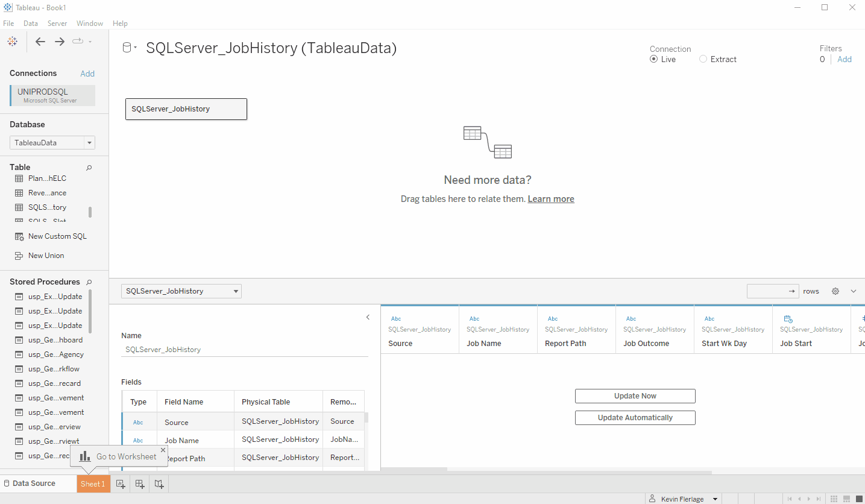Viewport: 865px width, 504px height.
Task: Click the rows count input field
Action: [x=773, y=291]
